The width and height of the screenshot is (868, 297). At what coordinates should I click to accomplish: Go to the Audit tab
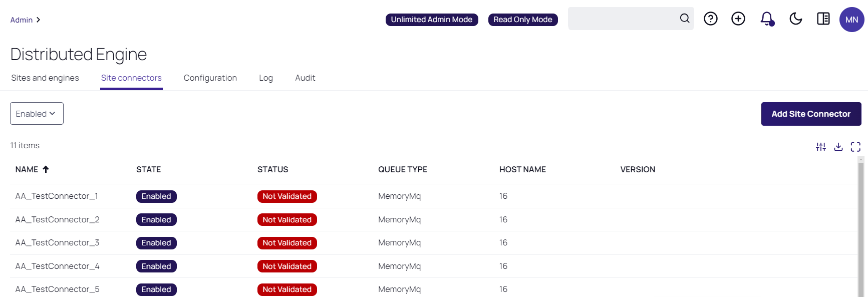click(305, 78)
